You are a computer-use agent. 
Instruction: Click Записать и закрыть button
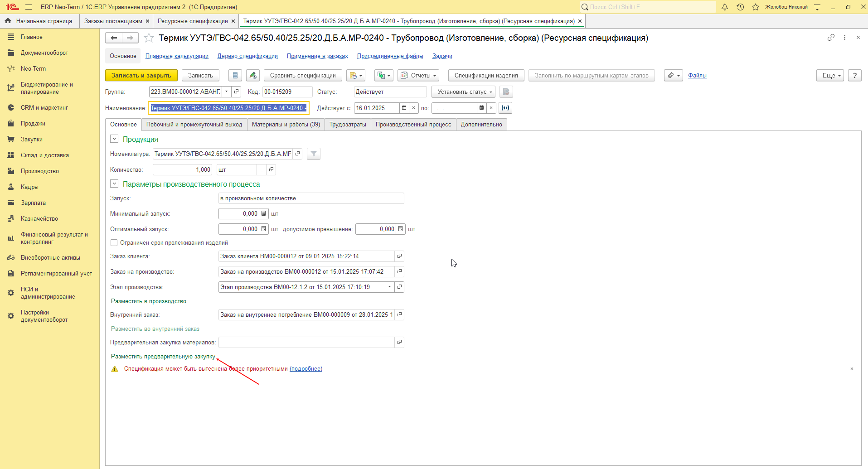pos(141,76)
